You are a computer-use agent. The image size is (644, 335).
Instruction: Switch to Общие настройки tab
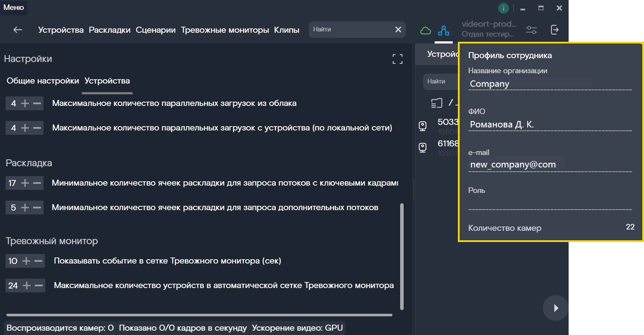click(x=43, y=81)
